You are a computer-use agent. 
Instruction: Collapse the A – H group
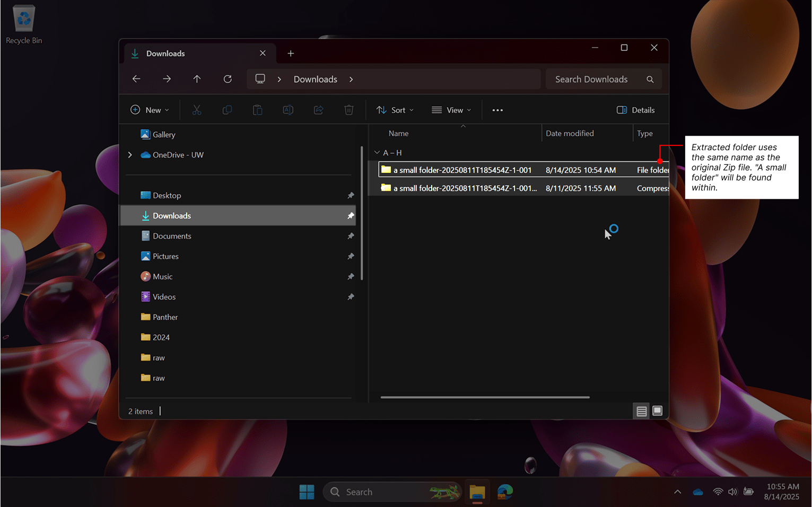click(x=377, y=152)
